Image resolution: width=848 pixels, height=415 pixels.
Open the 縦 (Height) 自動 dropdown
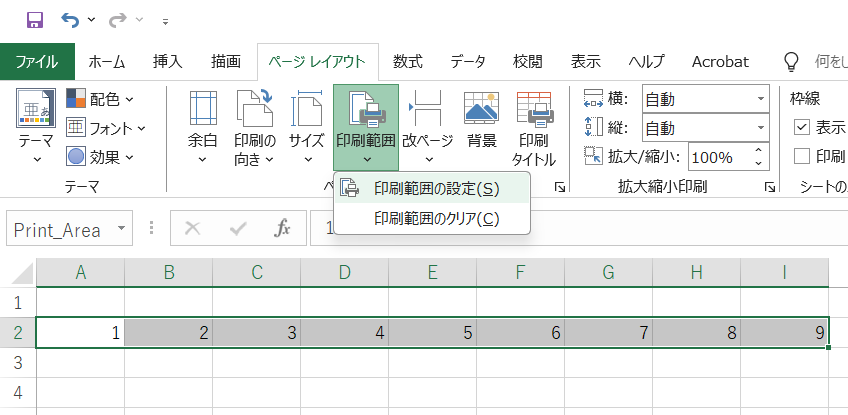[x=760, y=128]
